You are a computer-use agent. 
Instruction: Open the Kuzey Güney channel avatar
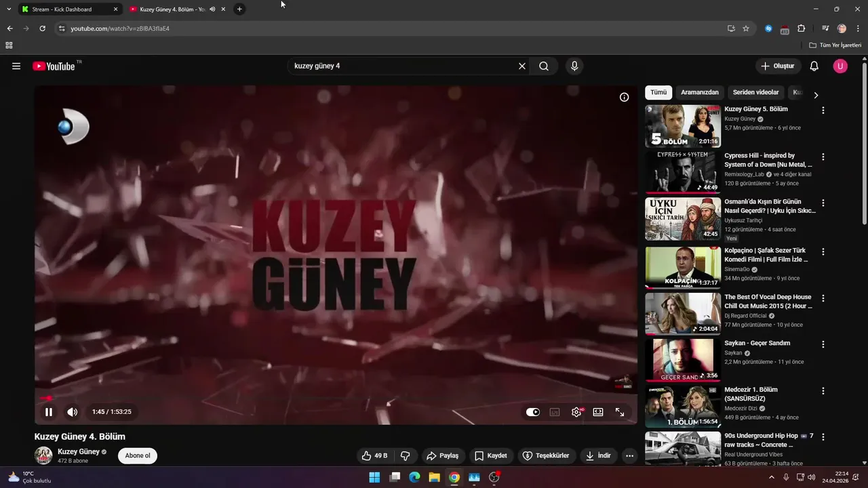(43, 455)
